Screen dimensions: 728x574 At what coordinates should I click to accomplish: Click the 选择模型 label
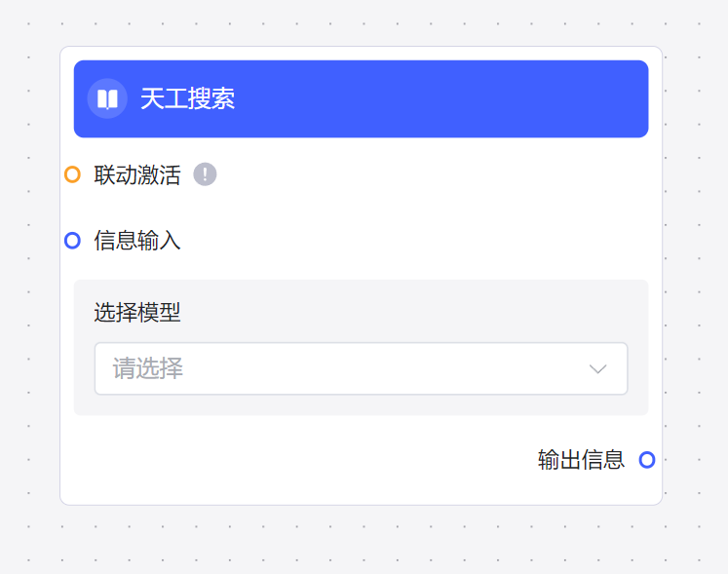tap(137, 312)
